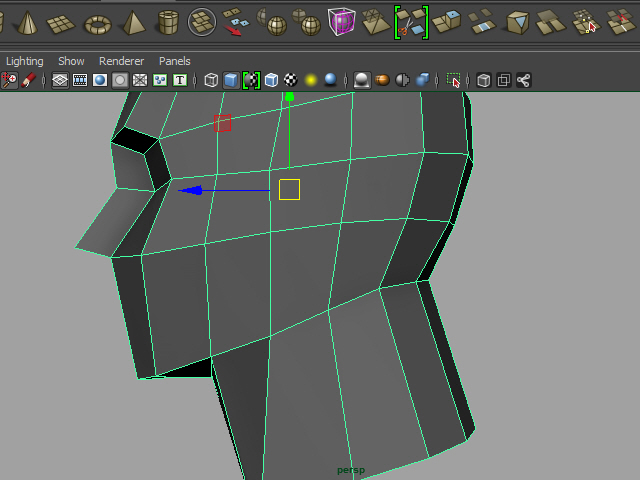Open the Panels menu

pyautogui.click(x=175, y=61)
